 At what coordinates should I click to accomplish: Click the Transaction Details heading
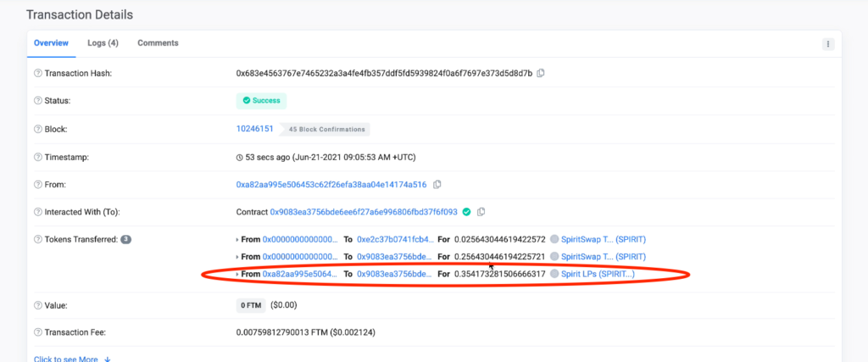point(80,15)
